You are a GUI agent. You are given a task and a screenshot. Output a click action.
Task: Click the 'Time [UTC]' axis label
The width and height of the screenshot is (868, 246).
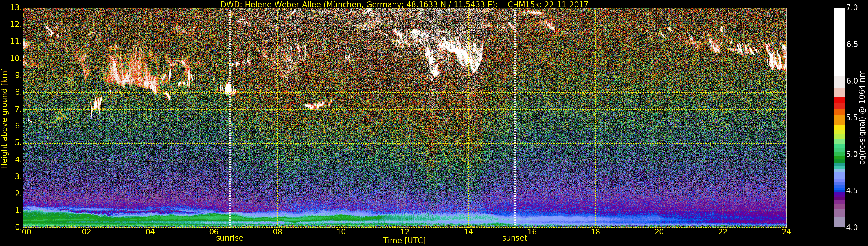(x=404, y=240)
